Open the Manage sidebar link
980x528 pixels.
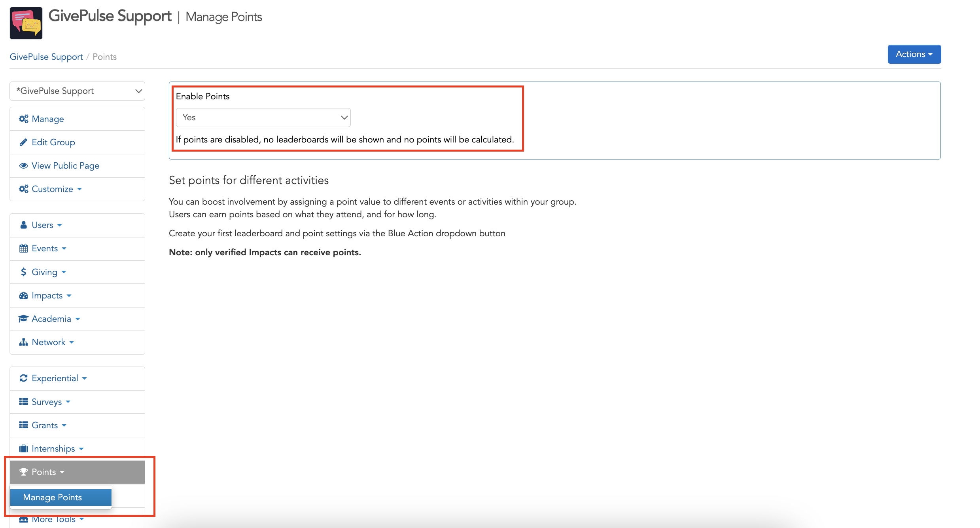[78, 119]
